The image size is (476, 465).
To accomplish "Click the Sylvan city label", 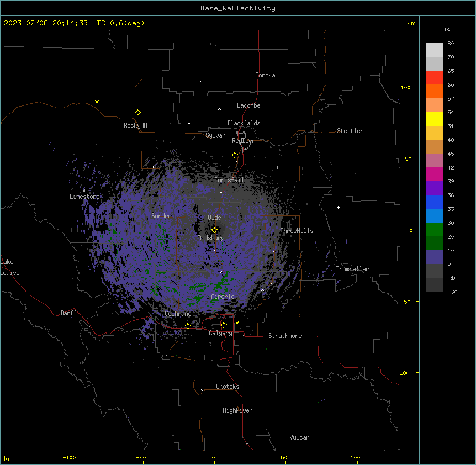I will coord(215,135).
